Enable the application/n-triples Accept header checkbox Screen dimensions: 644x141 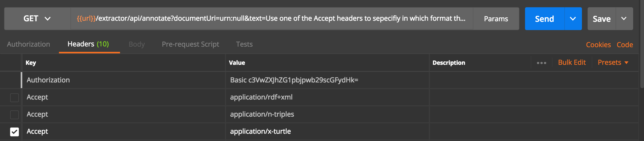[x=14, y=115]
